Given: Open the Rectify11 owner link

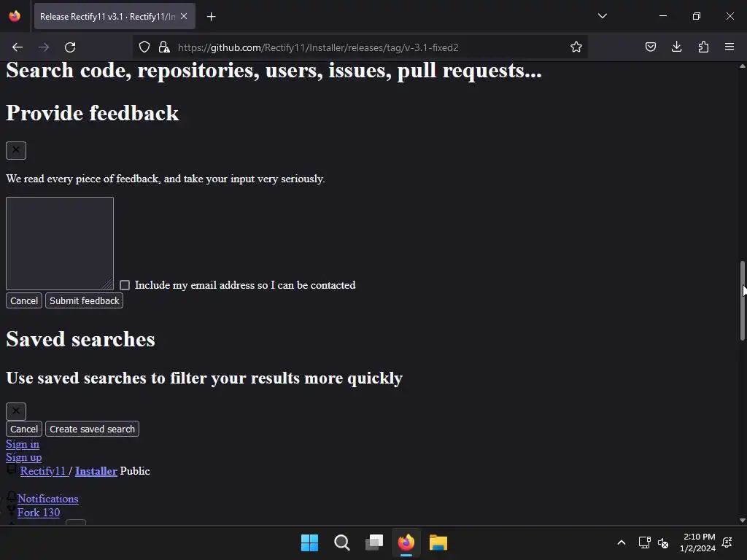Looking at the screenshot, I should tap(43, 471).
